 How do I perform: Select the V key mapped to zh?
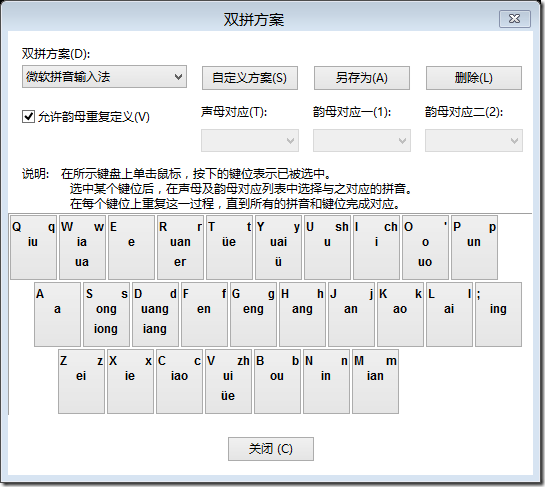point(228,381)
